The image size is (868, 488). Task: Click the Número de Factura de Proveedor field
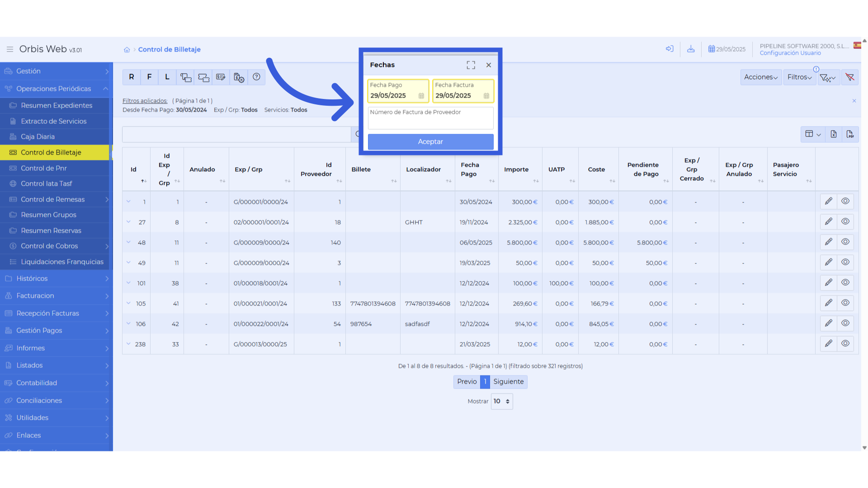tap(430, 118)
